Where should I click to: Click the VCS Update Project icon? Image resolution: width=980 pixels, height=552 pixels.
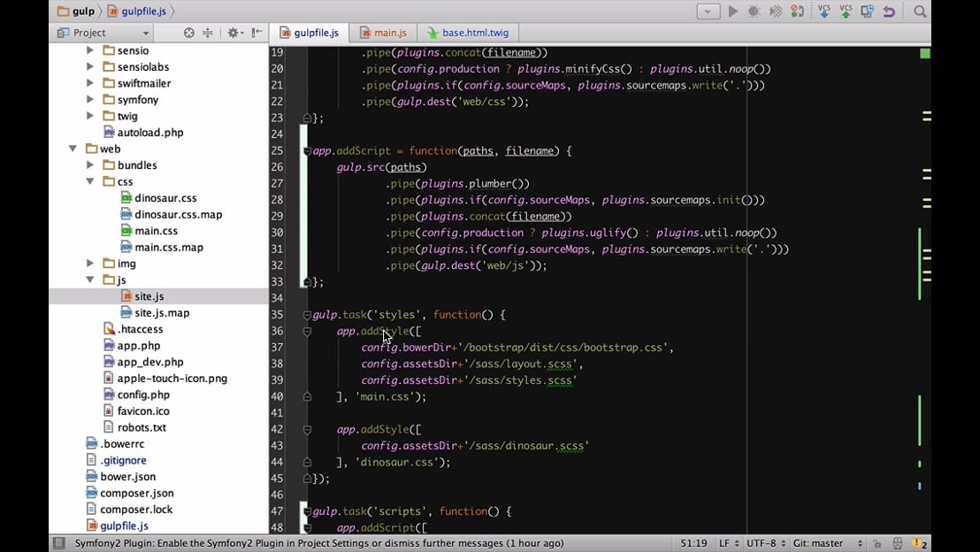coord(823,11)
